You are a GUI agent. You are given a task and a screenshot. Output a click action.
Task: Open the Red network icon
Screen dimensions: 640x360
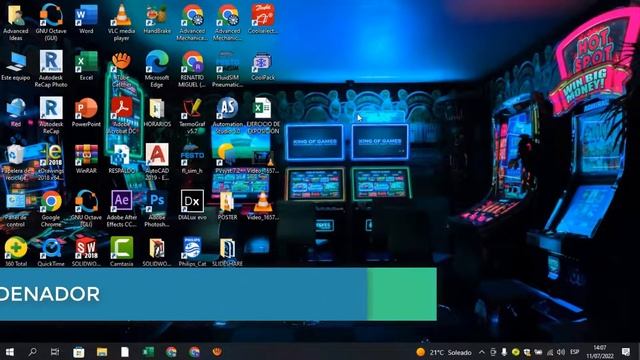(16, 112)
